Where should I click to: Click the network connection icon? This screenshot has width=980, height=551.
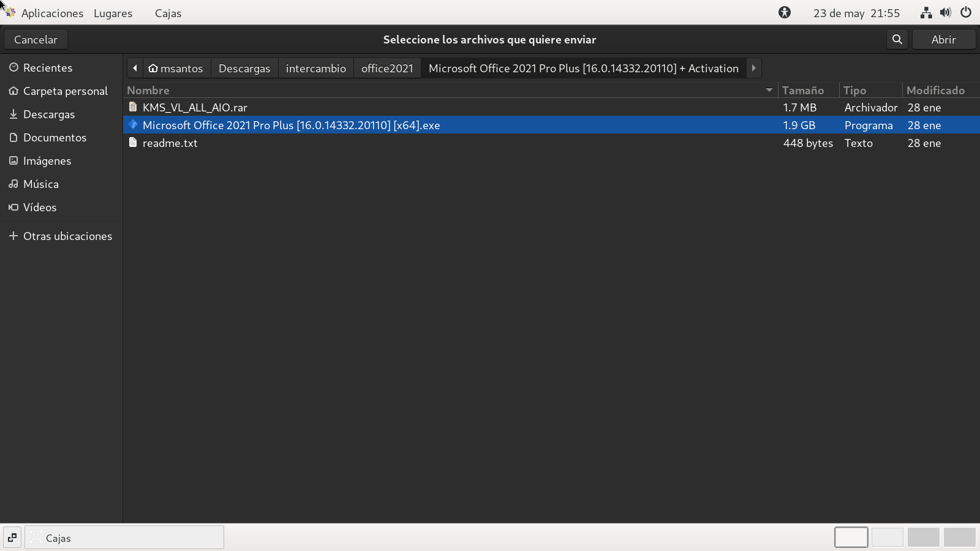(926, 12)
